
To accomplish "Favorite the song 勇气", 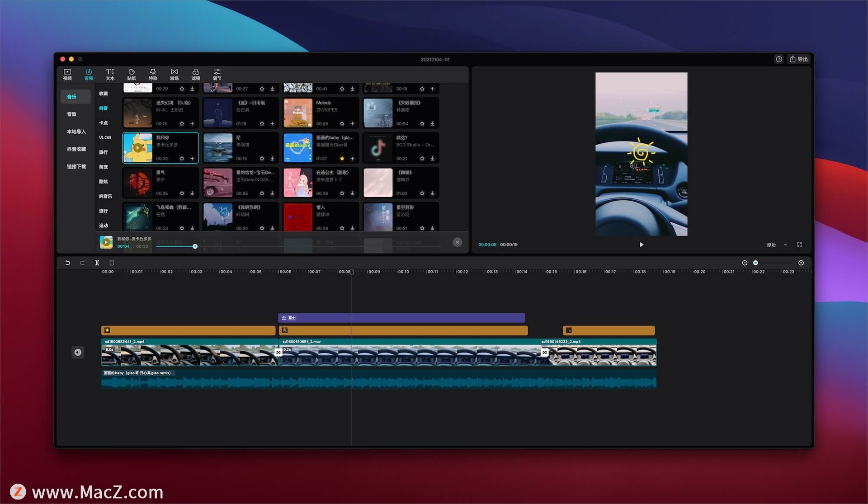I will [x=182, y=193].
